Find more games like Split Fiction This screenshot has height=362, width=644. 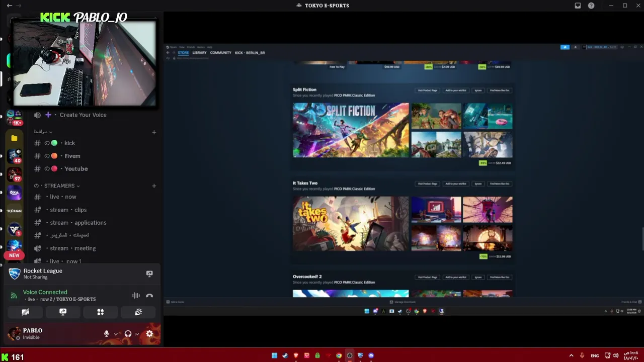coord(500,90)
